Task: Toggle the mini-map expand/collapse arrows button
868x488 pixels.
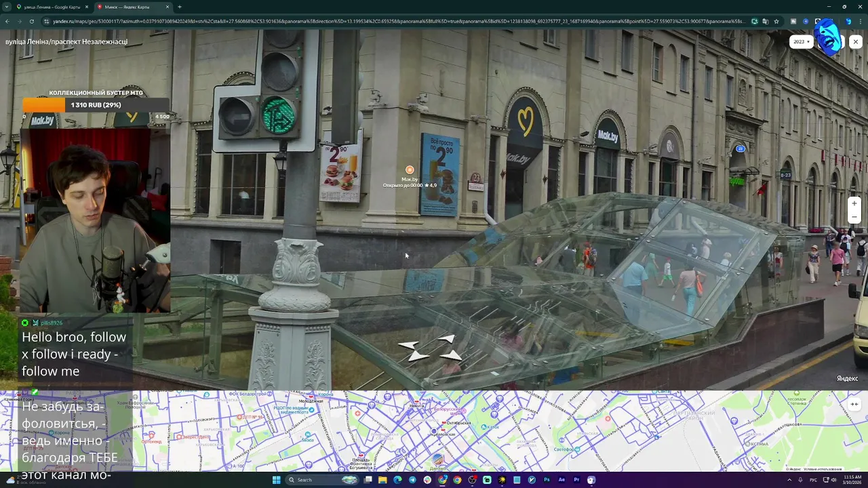Action: (854, 404)
